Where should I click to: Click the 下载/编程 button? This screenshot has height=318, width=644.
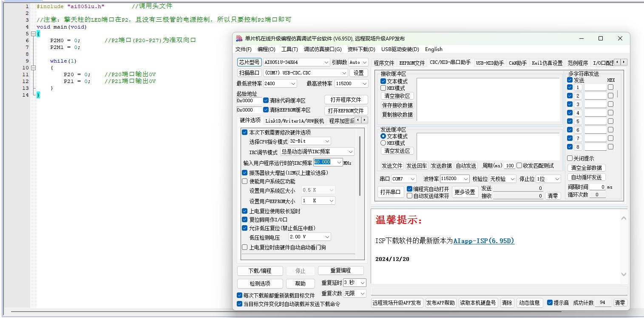click(x=260, y=271)
